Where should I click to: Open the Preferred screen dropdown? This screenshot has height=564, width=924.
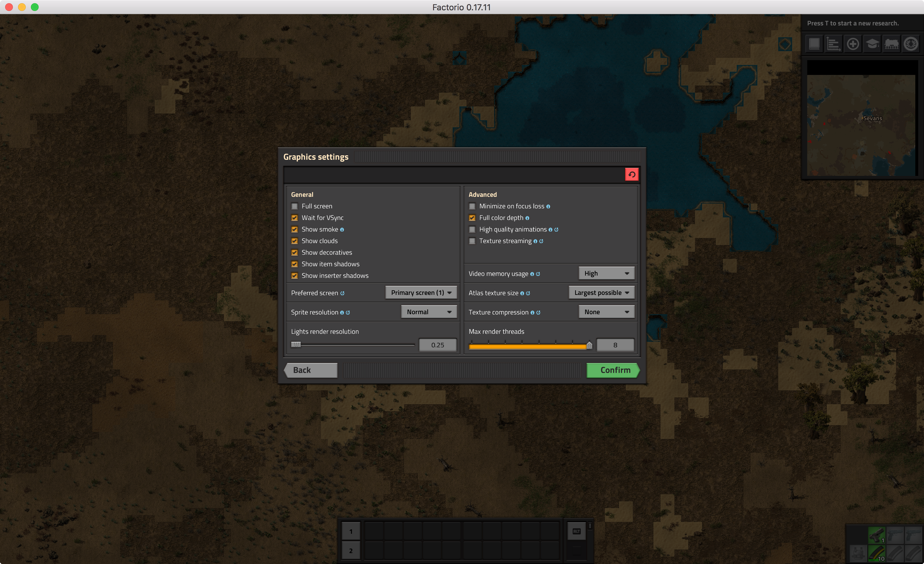coord(421,293)
